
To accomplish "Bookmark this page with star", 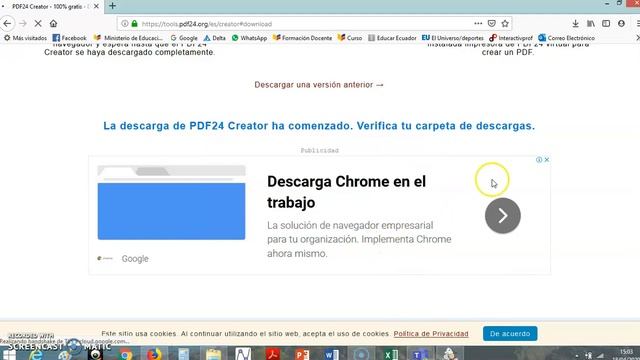I will [505, 24].
